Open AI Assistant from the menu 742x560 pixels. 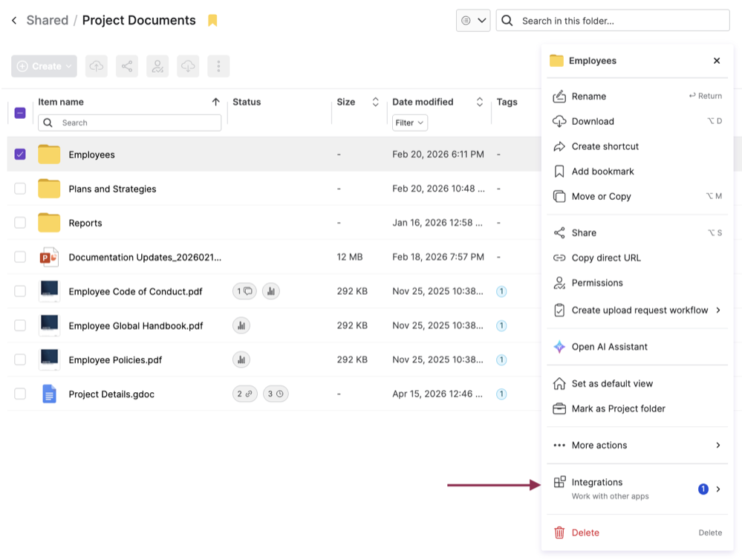click(x=637, y=347)
